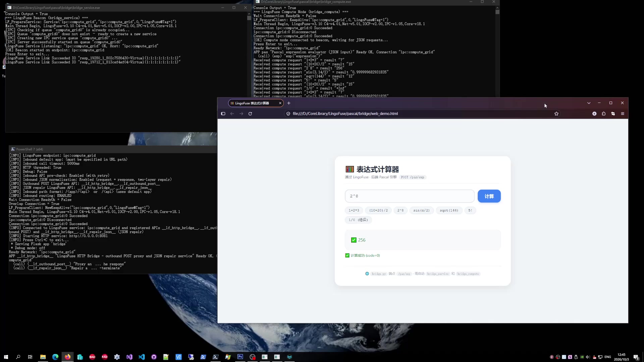The width and height of the screenshot is (644, 362).
Task: Open the Firefox sidebar toggle icon
Action: pyautogui.click(x=223, y=114)
